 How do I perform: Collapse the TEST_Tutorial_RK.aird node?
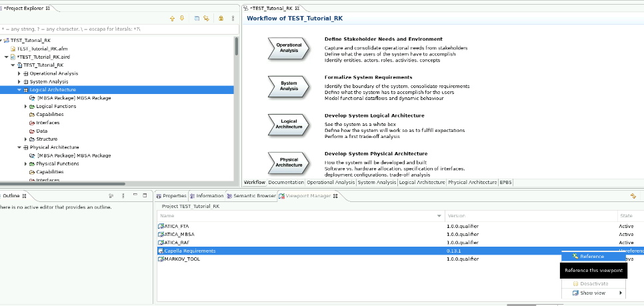coord(6,57)
